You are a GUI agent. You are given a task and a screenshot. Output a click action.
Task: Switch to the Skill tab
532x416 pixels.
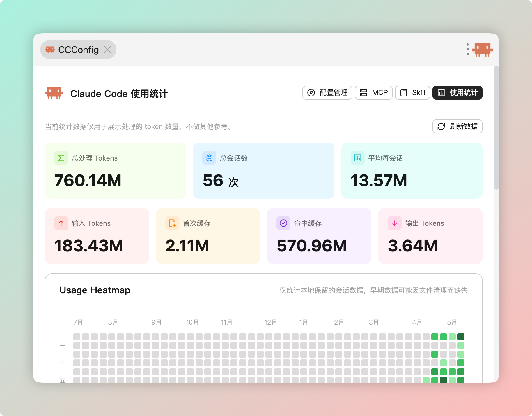(412, 93)
